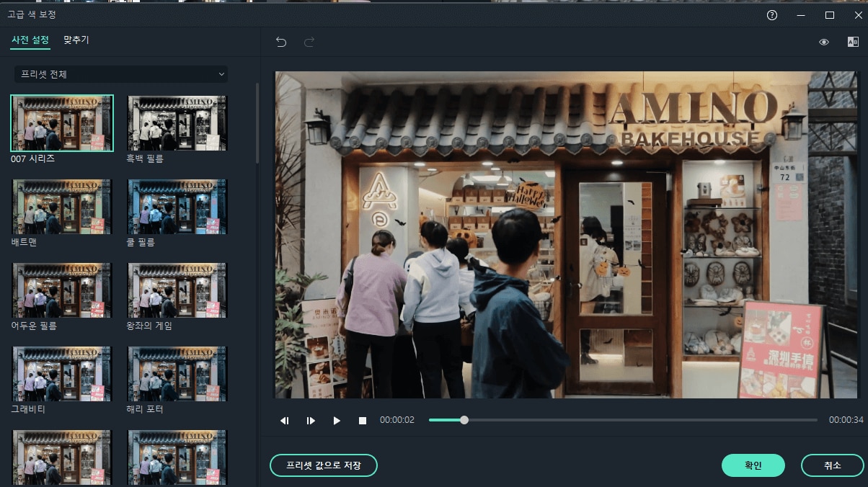Screen dimensions: 868x487
Task: Choose the 어두운 필름 preset thumbnail
Action: click(62, 290)
